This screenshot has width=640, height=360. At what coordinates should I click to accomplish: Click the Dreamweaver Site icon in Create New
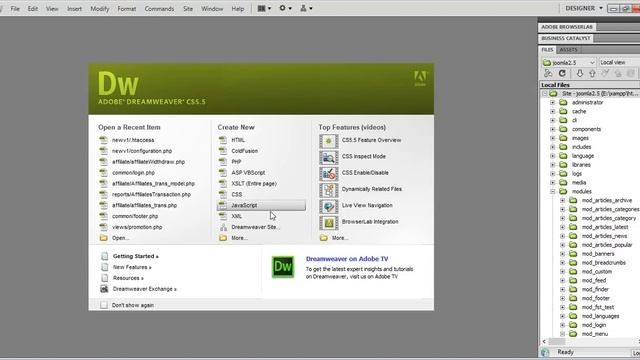223,227
